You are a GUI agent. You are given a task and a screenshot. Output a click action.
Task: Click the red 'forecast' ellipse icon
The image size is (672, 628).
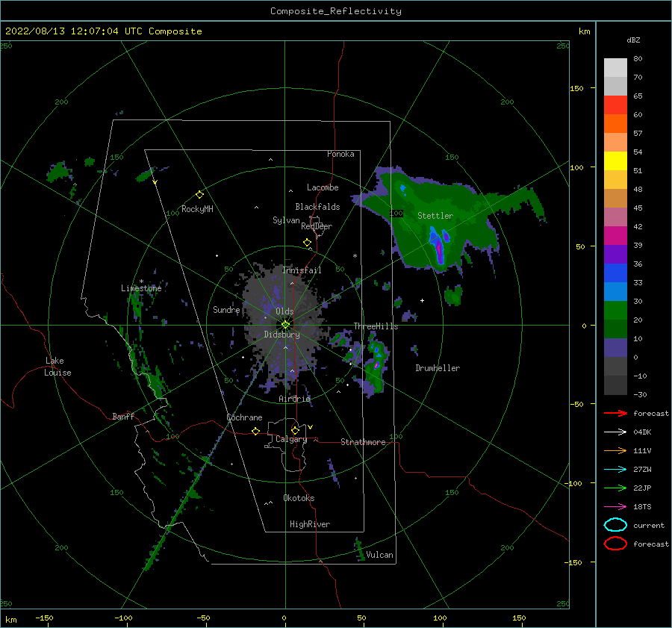click(615, 544)
